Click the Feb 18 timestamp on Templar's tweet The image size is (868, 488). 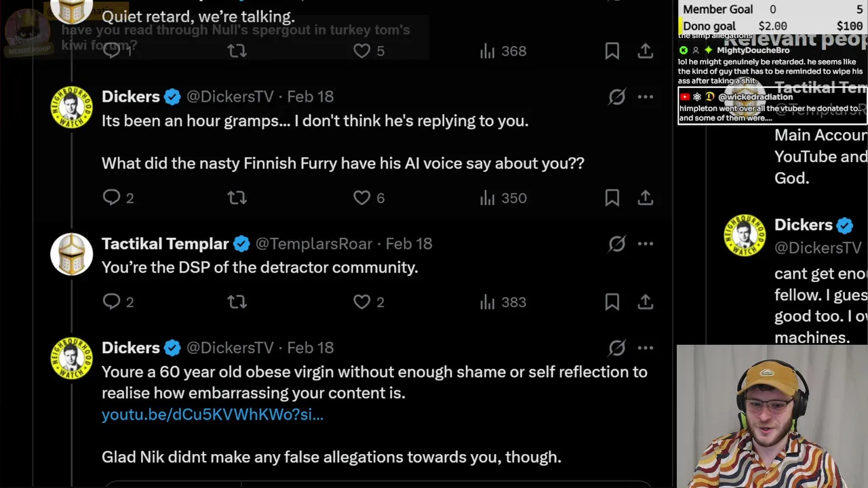tap(409, 243)
